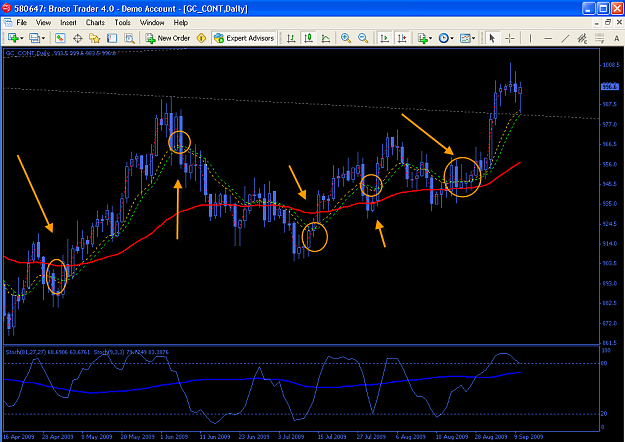
Task: Open the Window menu
Action: click(x=152, y=23)
